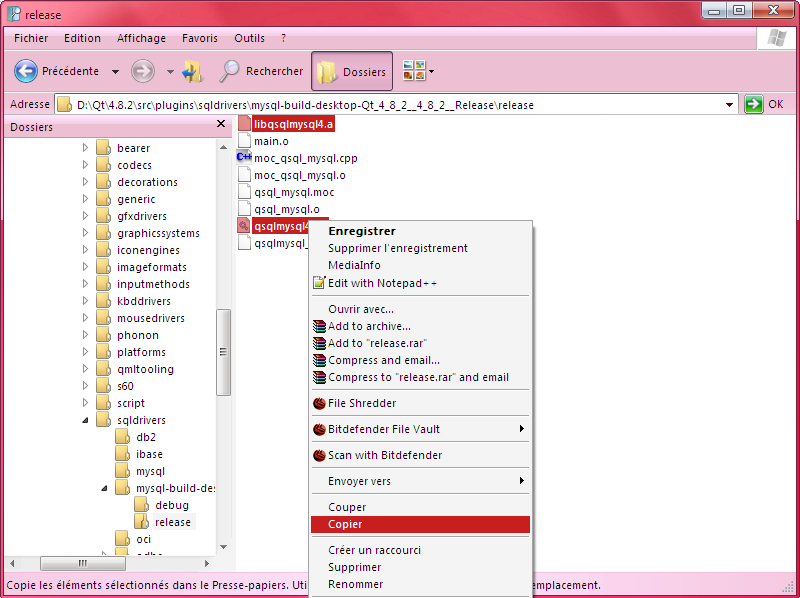Viewport: 800px width, 598px height.
Task: Select the debug folder in tree
Action: point(172,505)
